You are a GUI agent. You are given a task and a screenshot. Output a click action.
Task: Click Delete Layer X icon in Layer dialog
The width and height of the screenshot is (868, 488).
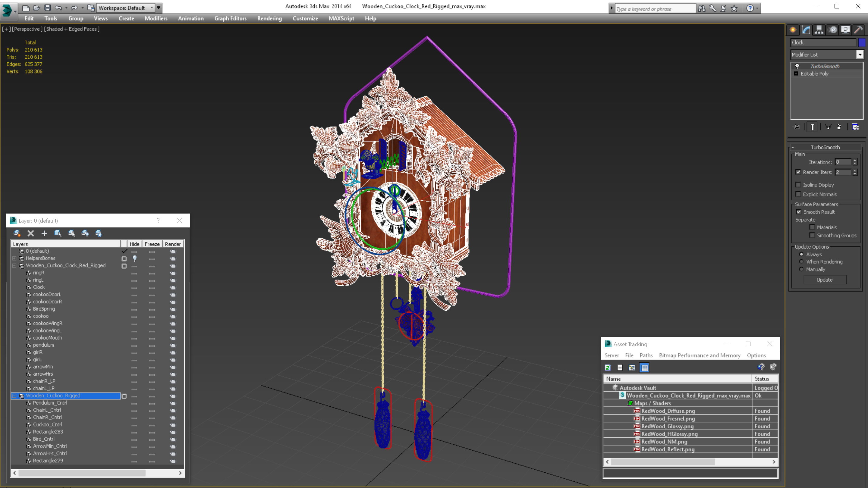point(31,233)
